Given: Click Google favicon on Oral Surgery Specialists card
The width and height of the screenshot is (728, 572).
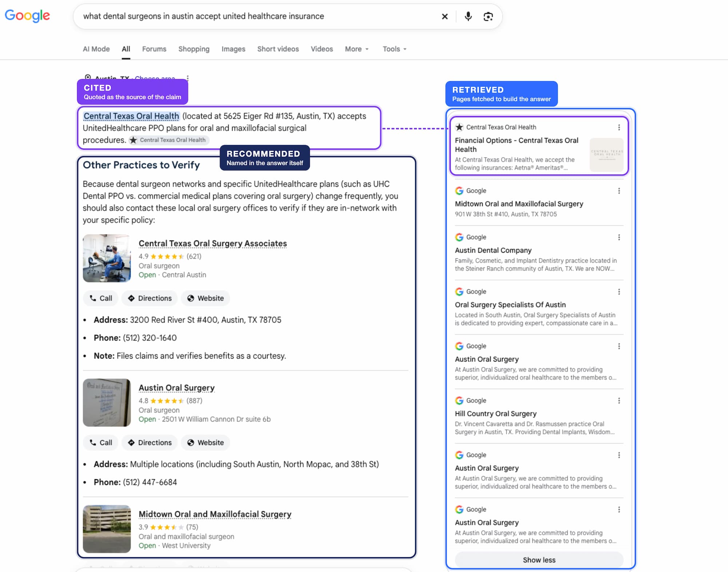Looking at the screenshot, I should [459, 292].
